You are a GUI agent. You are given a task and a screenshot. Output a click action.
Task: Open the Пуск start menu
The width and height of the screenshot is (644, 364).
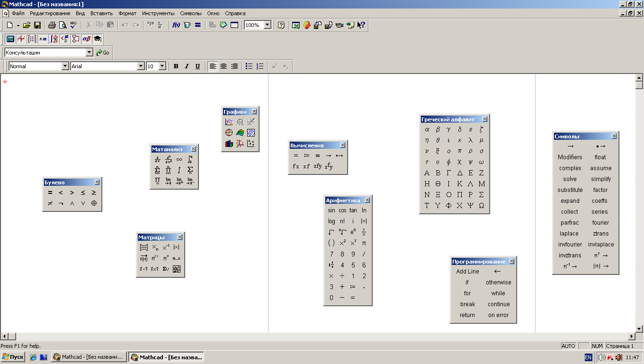click(13, 357)
